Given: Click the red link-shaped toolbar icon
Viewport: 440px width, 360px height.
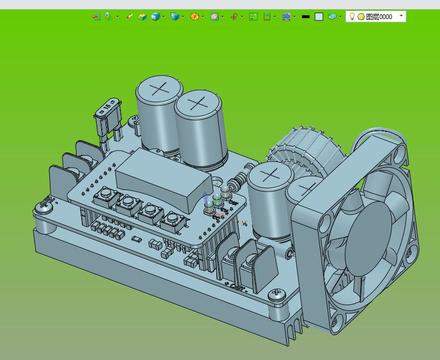Looking at the screenshot, I should [234, 16].
